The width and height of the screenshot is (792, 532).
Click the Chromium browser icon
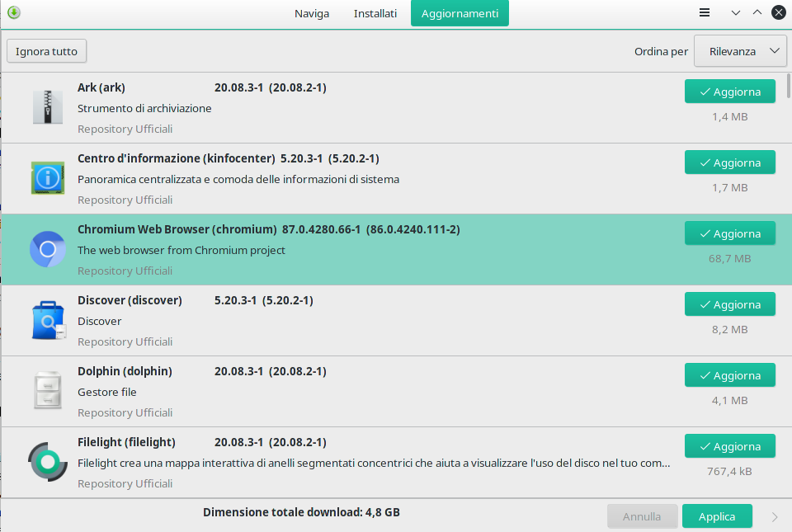point(48,249)
